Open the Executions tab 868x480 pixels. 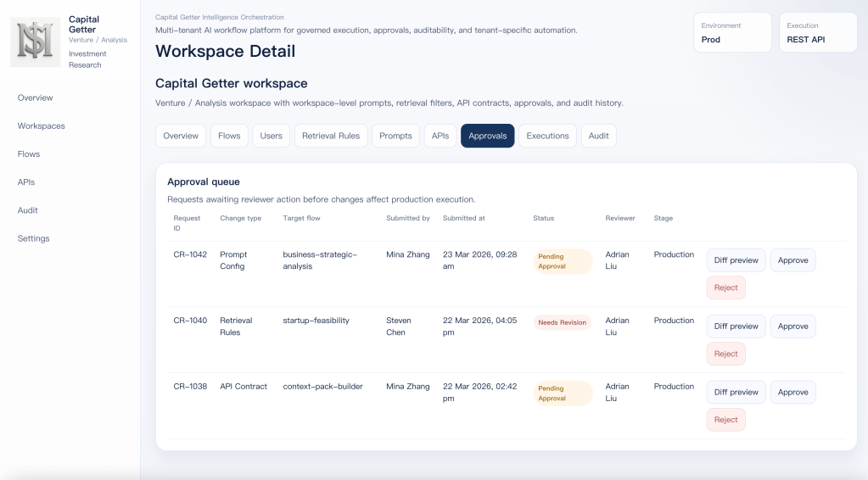point(547,136)
